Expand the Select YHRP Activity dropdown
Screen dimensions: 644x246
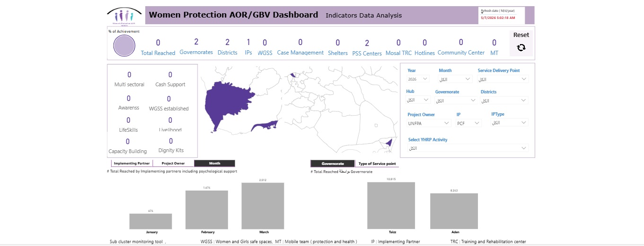click(468, 148)
